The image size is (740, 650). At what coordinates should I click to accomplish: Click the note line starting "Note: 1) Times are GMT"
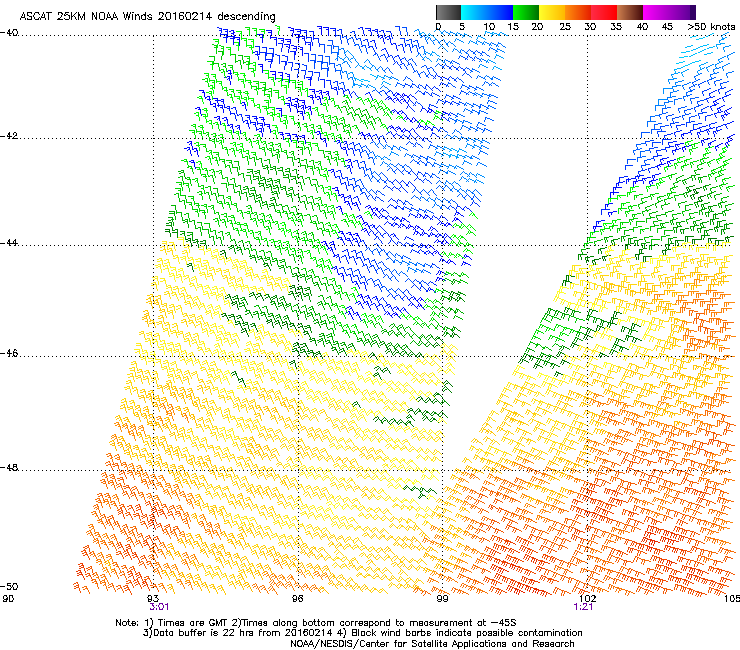tap(316, 623)
